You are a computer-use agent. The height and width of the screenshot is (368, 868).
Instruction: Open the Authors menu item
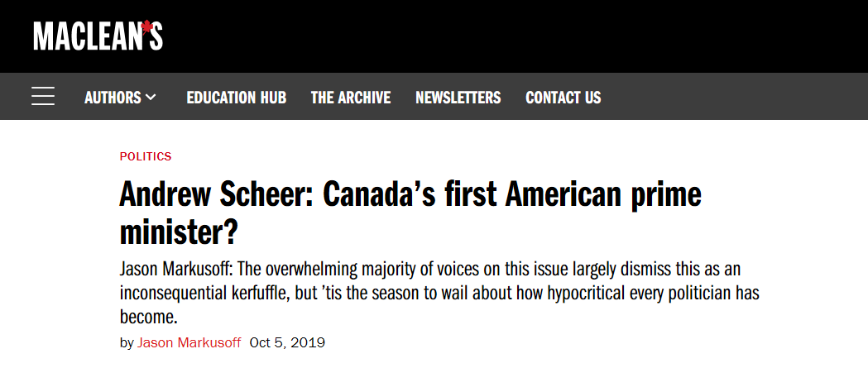click(x=113, y=98)
